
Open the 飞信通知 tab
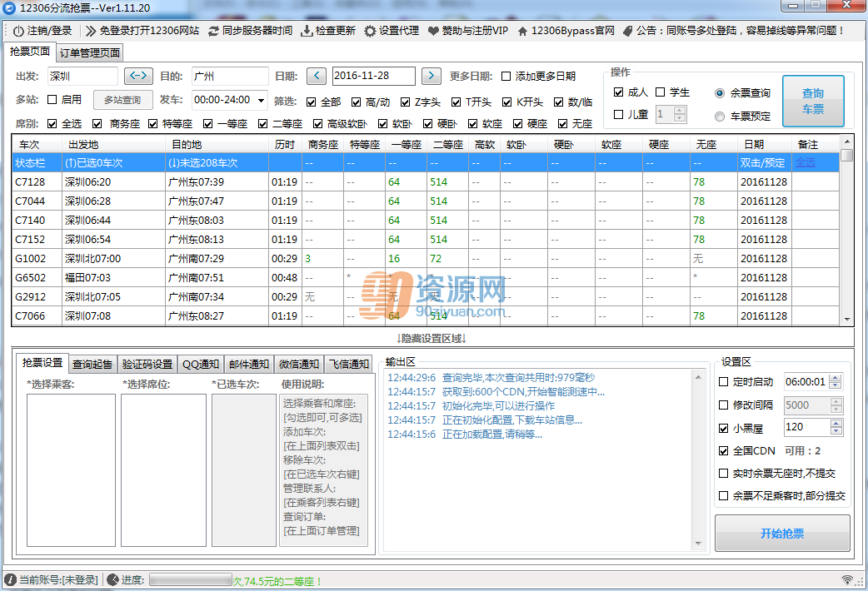click(x=349, y=364)
